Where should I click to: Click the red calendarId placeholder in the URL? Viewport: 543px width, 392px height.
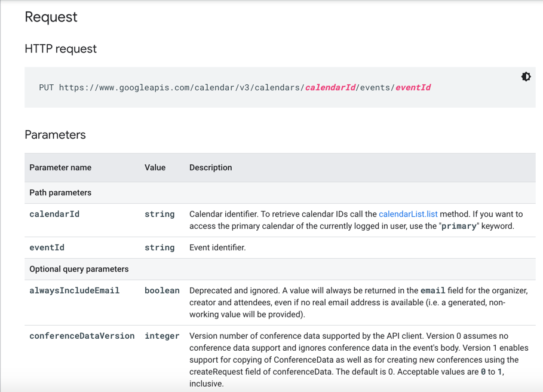click(330, 87)
